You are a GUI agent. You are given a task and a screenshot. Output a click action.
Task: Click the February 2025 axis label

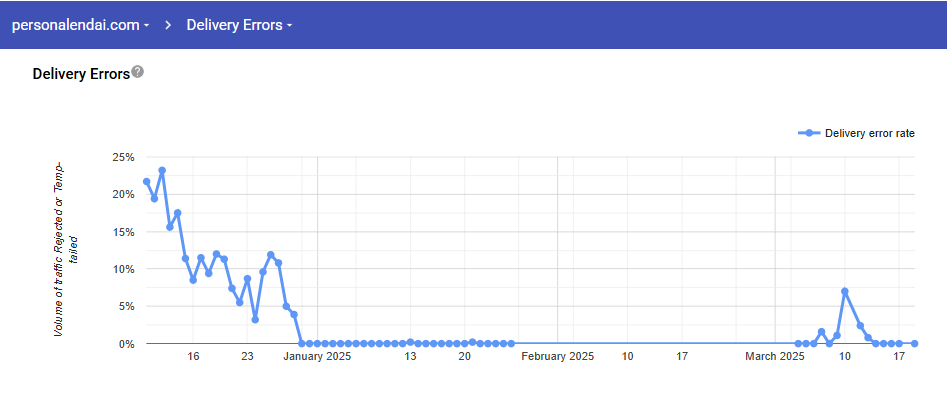click(557, 356)
